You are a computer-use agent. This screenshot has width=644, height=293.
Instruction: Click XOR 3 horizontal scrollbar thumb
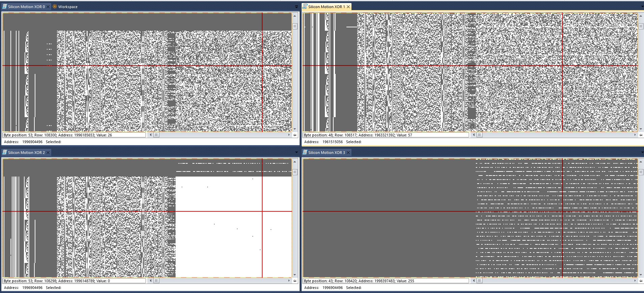[480, 281]
